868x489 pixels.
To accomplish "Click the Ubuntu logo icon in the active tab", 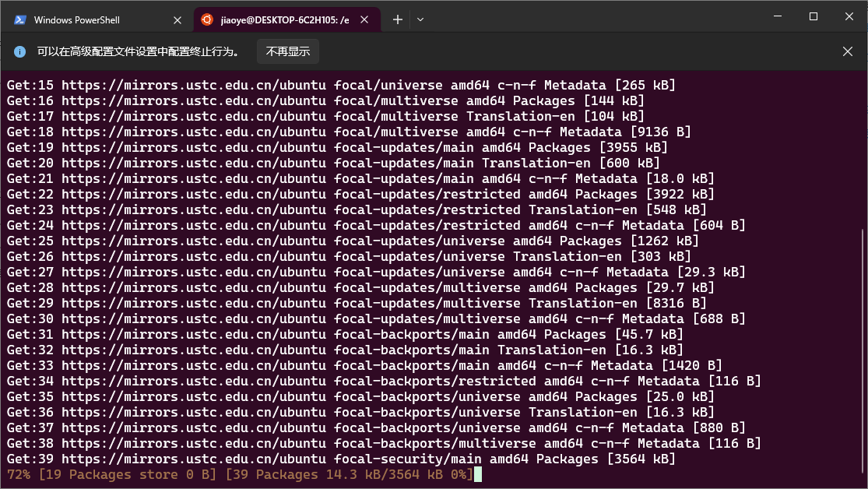I will (x=207, y=19).
